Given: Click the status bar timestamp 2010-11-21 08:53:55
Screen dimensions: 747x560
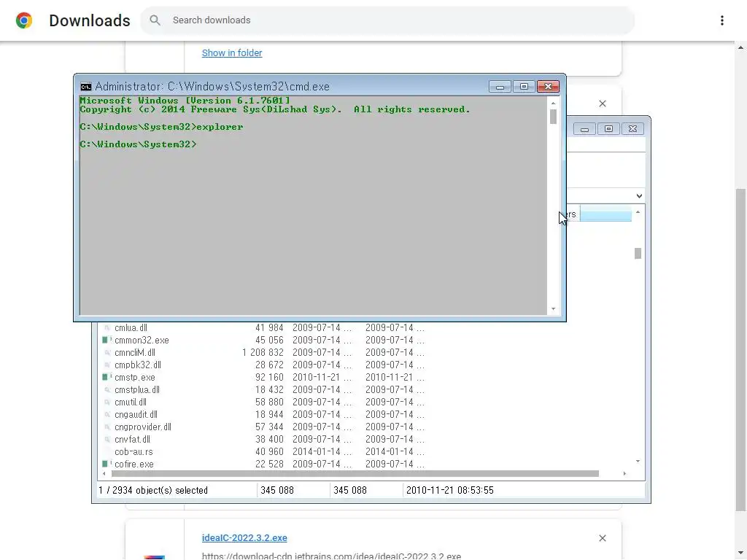Looking at the screenshot, I should point(449,490).
